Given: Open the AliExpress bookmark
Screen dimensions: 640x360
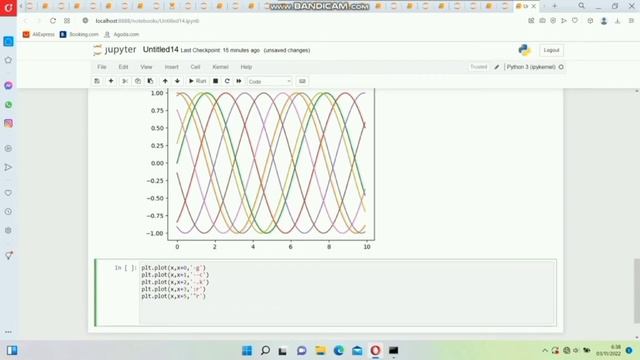Looking at the screenshot, I should click(39, 34).
